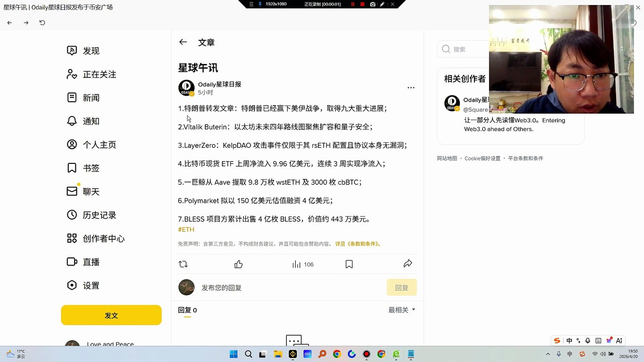The height and width of the screenshot is (362, 644).
Task: Click the 搜索 search field
Action: tap(463, 49)
